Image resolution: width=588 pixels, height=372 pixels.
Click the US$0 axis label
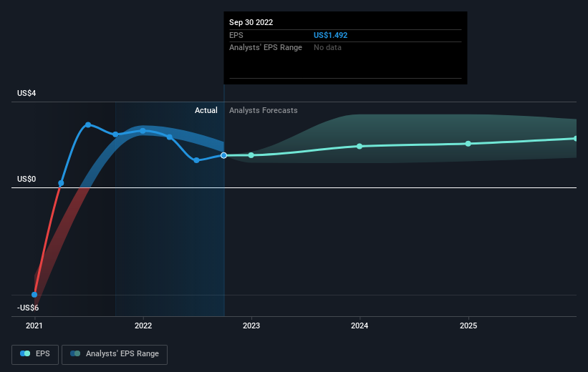(26, 179)
